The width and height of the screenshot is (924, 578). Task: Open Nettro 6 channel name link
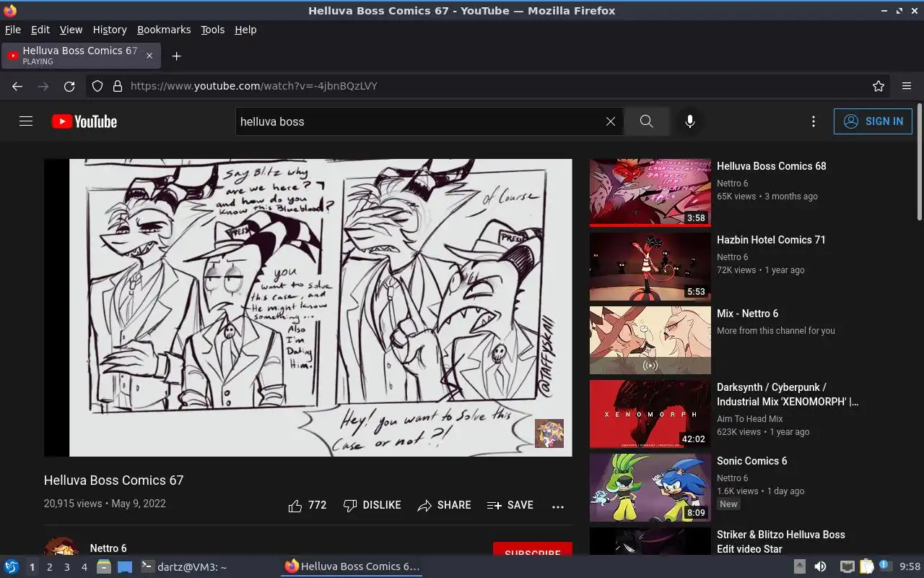pyautogui.click(x=108, y=548)
